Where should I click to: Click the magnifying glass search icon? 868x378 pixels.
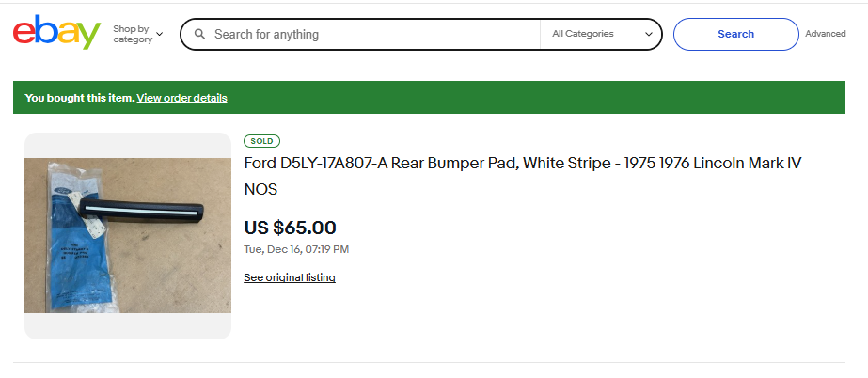(x=199, y=34)
